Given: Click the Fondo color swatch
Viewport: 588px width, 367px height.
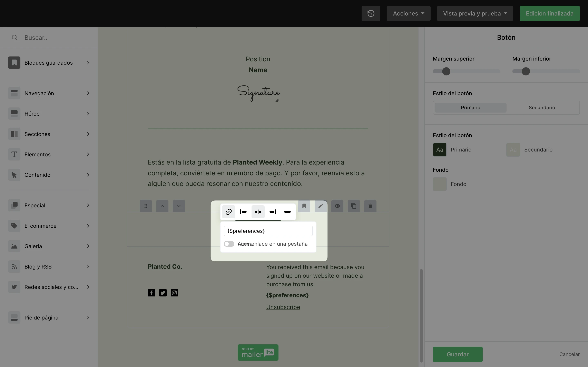Looking at the screenshot, I should tap(440, 184).
